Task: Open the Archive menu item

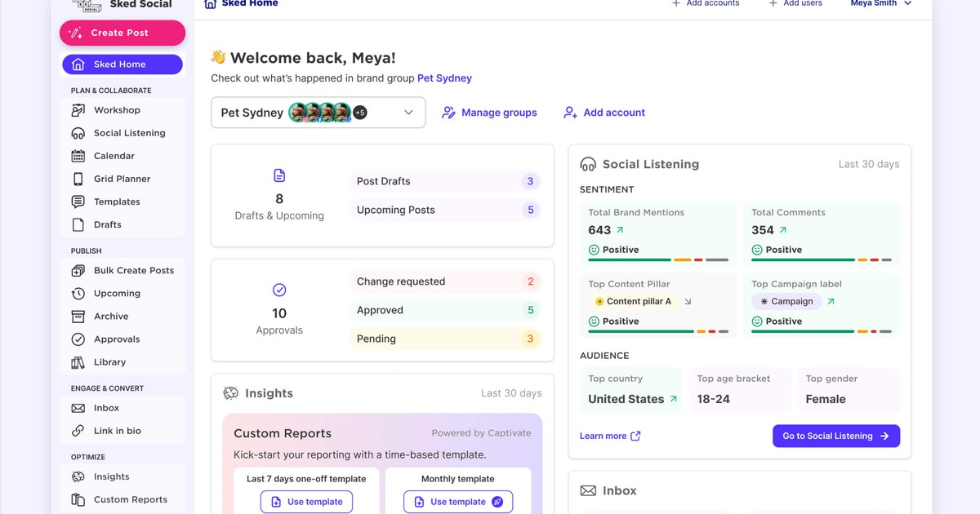Action: click(x=122, y=316)
